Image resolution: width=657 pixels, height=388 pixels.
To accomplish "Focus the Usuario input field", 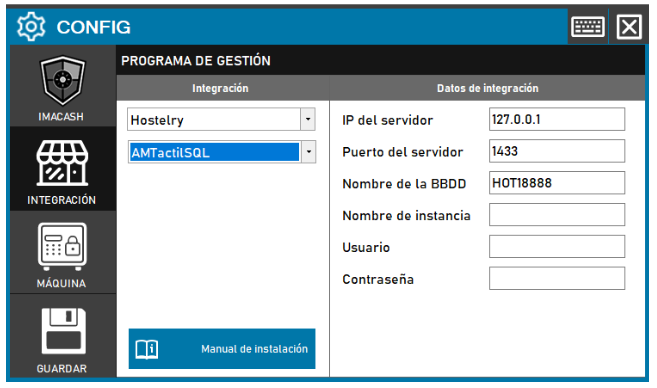I will pos(557,246).
